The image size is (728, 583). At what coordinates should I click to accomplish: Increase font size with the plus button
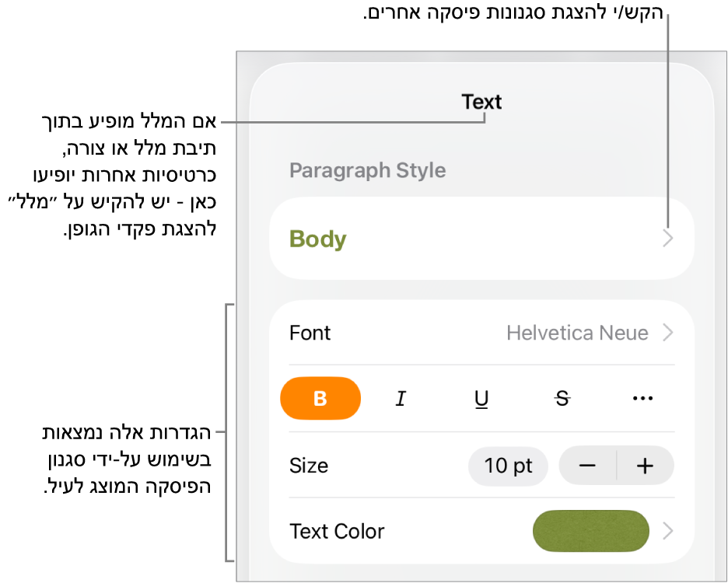[645, 466]
